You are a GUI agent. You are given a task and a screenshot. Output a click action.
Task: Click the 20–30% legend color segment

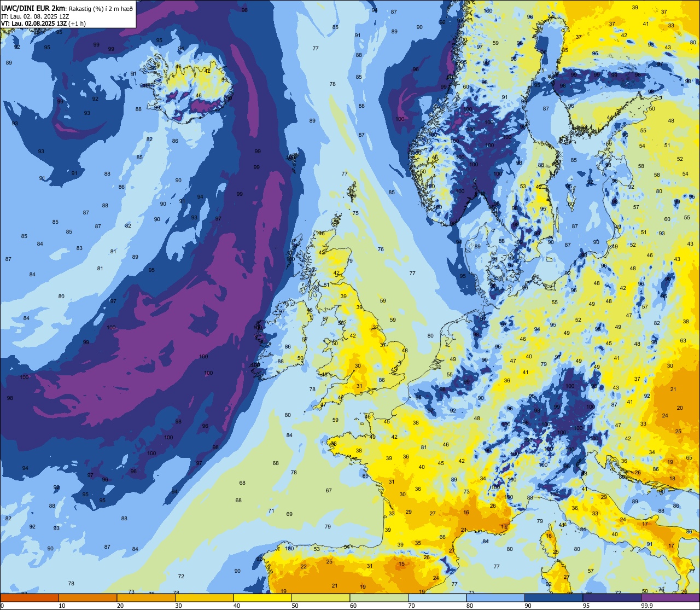point(146,597)
